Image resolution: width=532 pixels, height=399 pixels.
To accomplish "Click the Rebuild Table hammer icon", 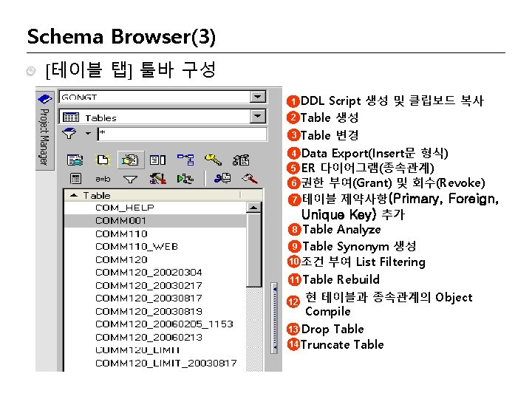I will [158, 179].
